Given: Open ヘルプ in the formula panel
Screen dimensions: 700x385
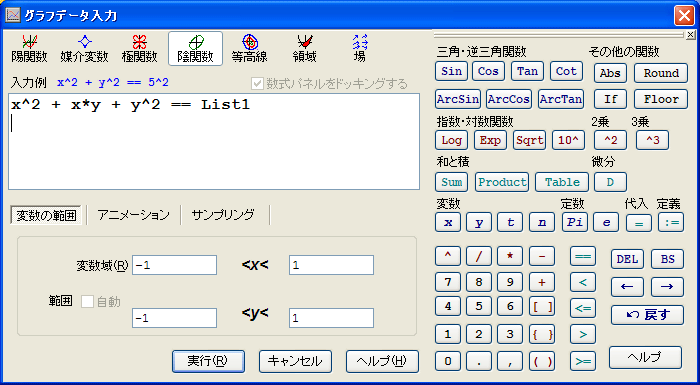Looking at the screenshot, I should pos(645,357).
